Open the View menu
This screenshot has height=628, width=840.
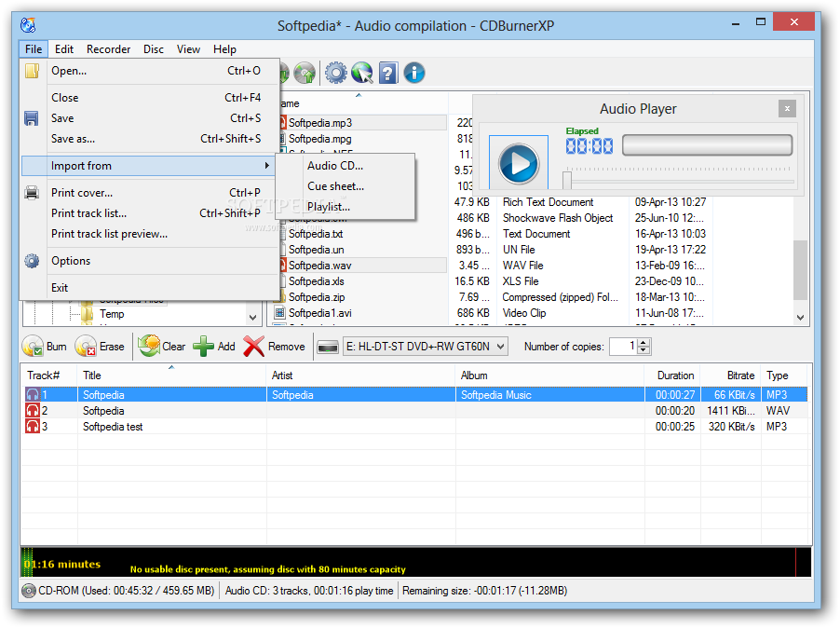point(188,48)
